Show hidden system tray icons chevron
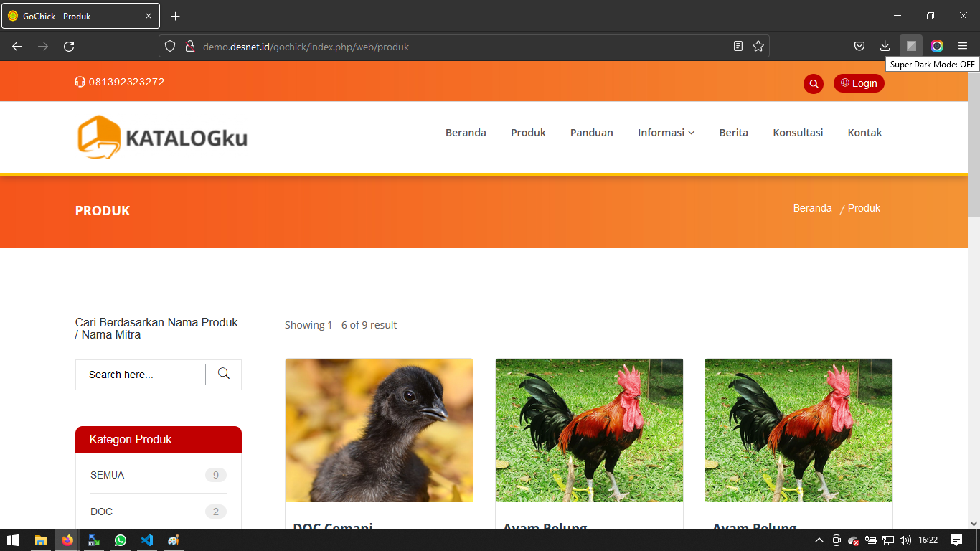The image size is (980, 551). click(819, 540)
